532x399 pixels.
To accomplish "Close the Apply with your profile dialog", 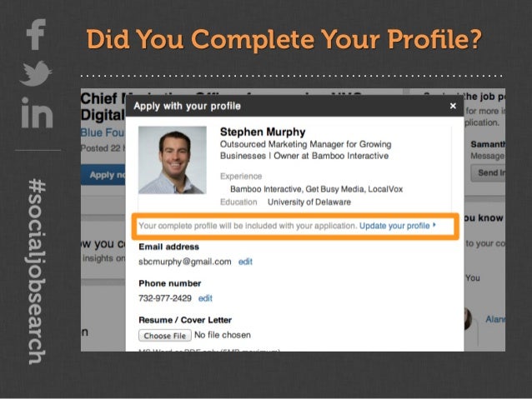I will click(x=453, y=106).
